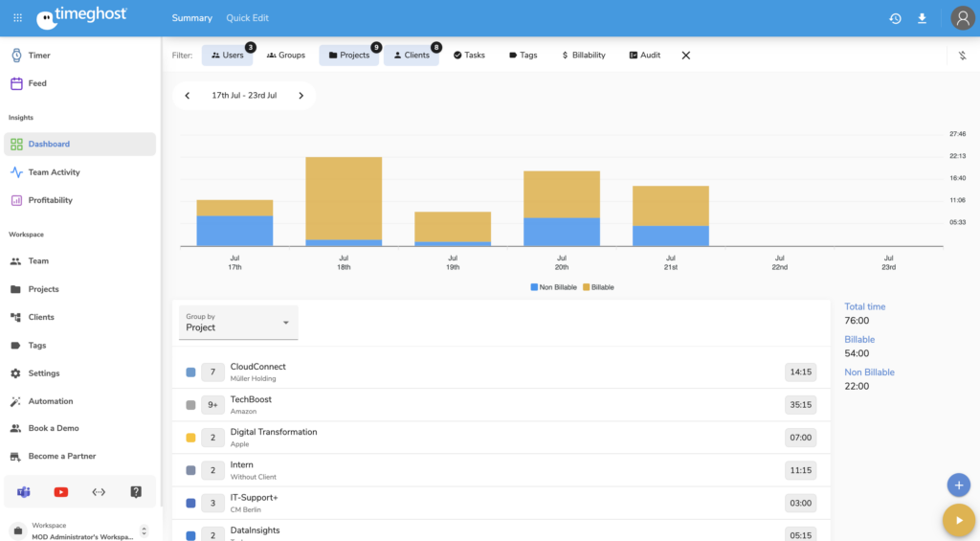Toggle the Users filter chip
Image resolution: width=980 pixels, height=541 pixels.
(x=228, y=56)
